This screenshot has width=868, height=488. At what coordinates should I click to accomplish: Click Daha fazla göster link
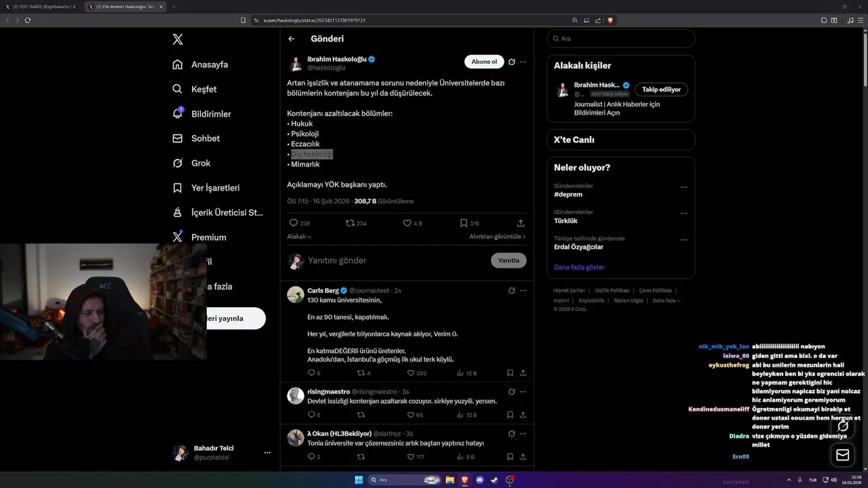579,267
